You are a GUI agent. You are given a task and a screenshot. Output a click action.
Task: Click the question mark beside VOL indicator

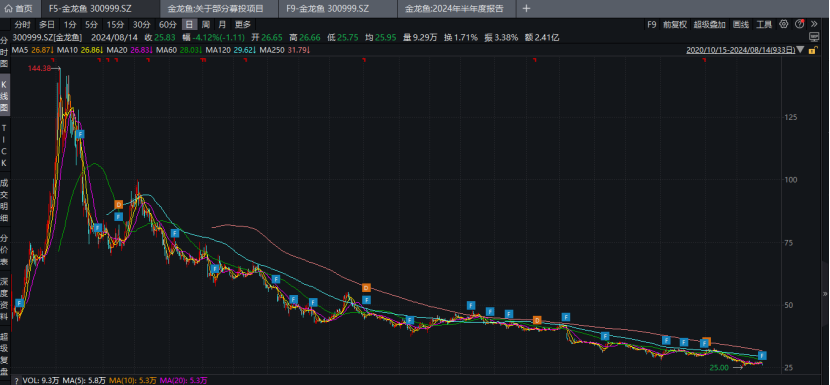[x=17, y=381]
